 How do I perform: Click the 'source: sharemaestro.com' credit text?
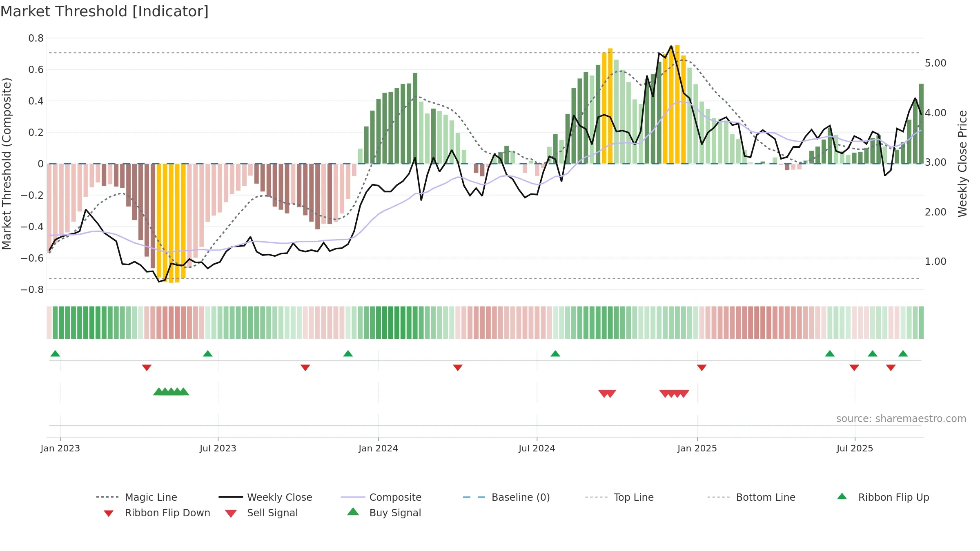tap(901, 419)
